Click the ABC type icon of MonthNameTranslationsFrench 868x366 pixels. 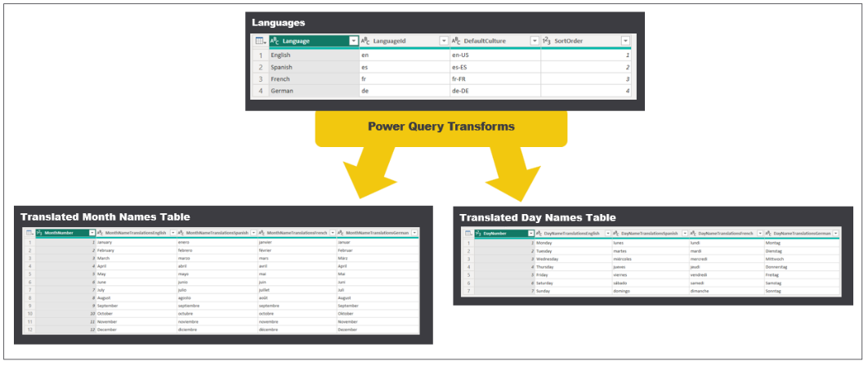262,233
